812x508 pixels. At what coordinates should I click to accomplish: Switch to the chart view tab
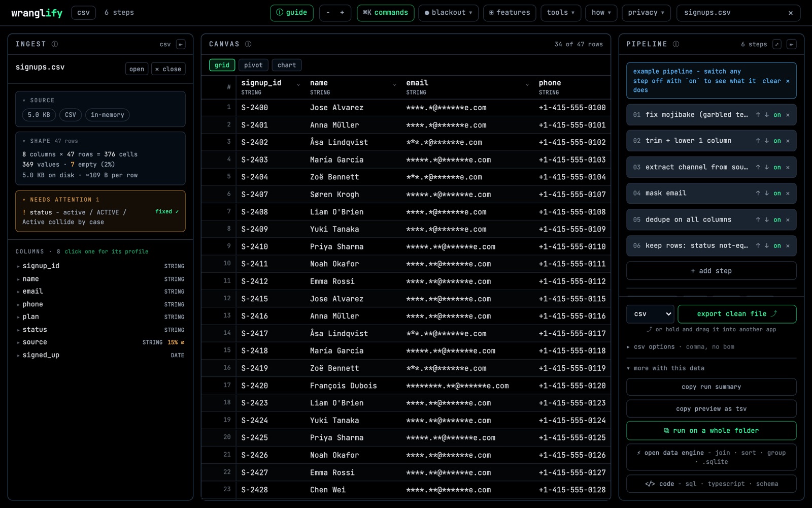click(x=287, y=65)
